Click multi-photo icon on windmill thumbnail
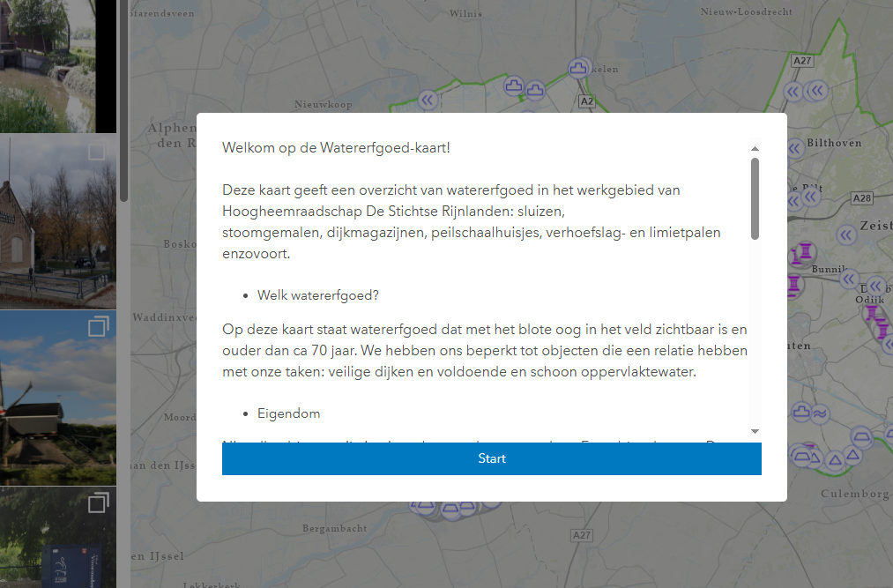 tap(98, 326)
